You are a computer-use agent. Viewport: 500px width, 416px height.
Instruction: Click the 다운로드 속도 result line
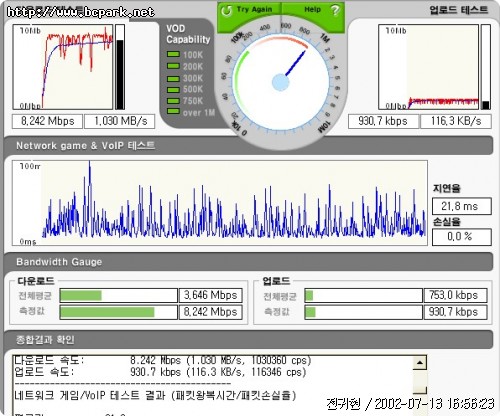click(163, 360)
